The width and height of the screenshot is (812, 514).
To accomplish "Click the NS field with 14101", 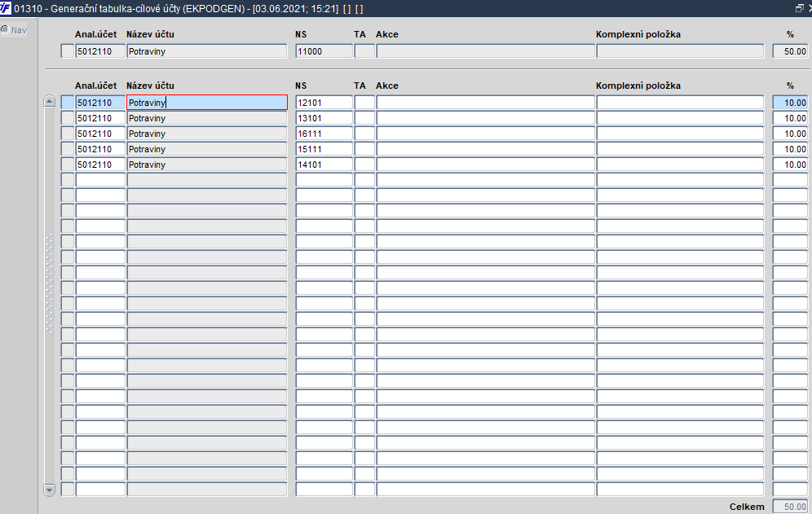I will click(x=324, y=165).
